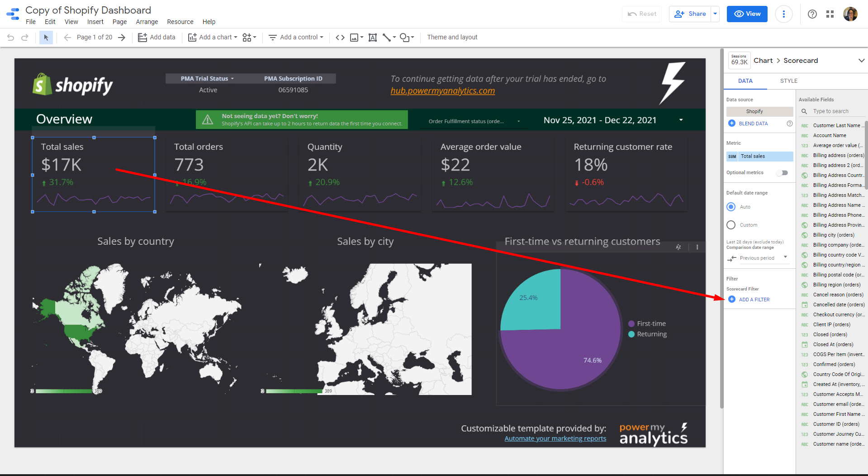This screenshot has width=868, height=476.
Task: Open the Nov 25 - Dec 22 date range dropdown
Action: (x=681, y=120)
